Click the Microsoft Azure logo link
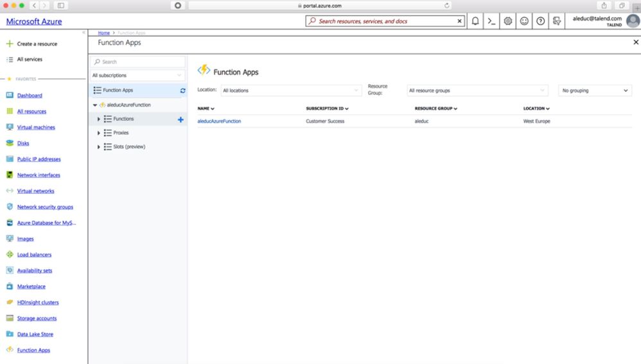 [x=34, y=22]
